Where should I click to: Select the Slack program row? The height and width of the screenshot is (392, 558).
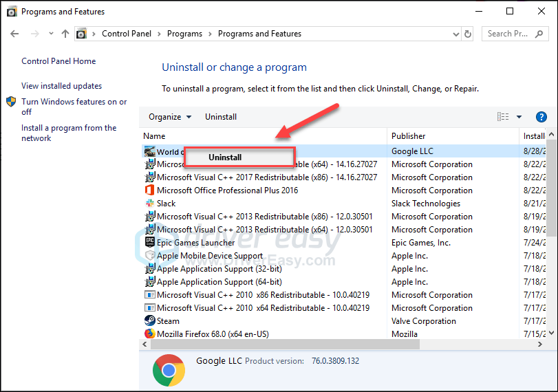(167, 204)
